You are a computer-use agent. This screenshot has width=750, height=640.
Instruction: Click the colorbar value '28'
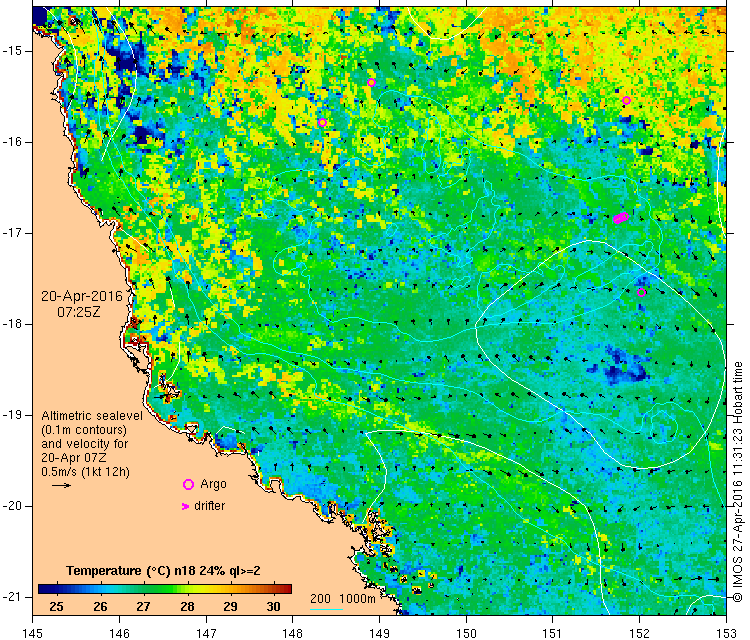187,607
